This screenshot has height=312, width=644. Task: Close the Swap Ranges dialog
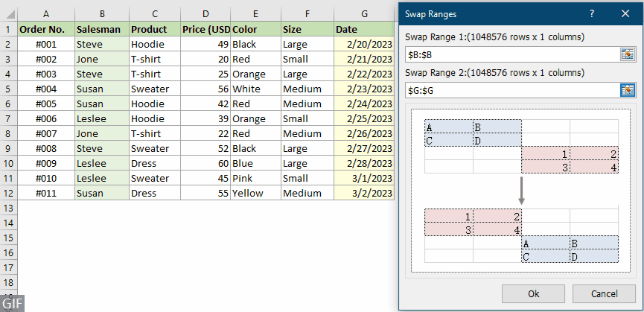pos(625,13)
